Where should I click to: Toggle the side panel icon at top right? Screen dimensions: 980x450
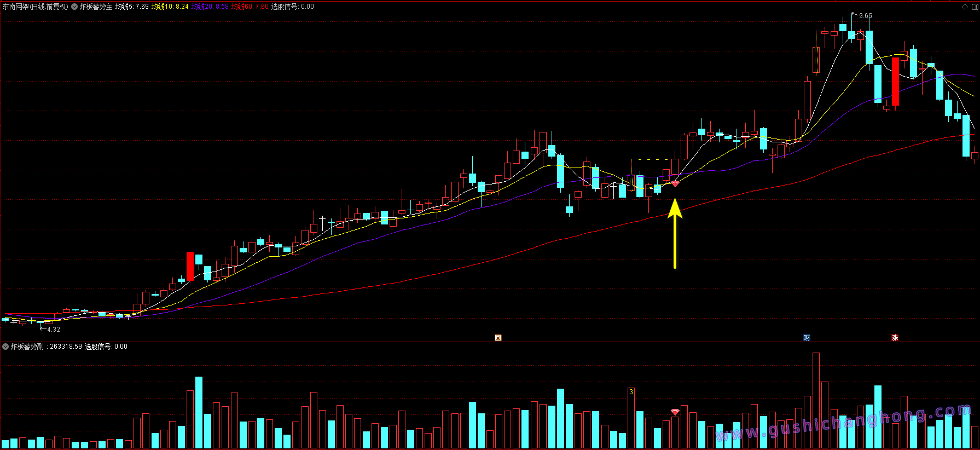(x=974, y=7)
